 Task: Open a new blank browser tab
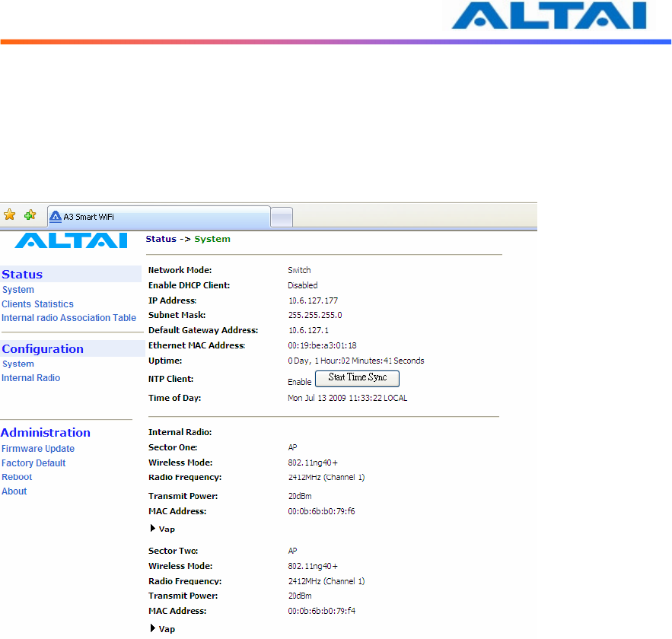(282, 217)
